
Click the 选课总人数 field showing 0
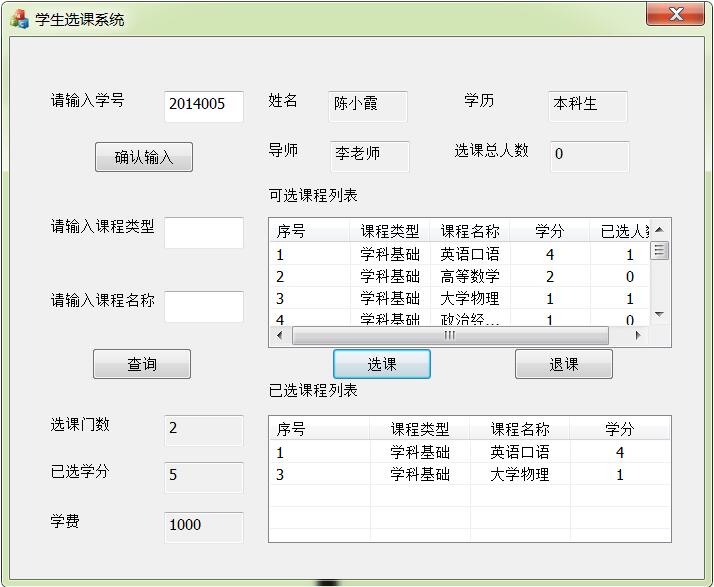pyautogui.click(x=590, y=156)
